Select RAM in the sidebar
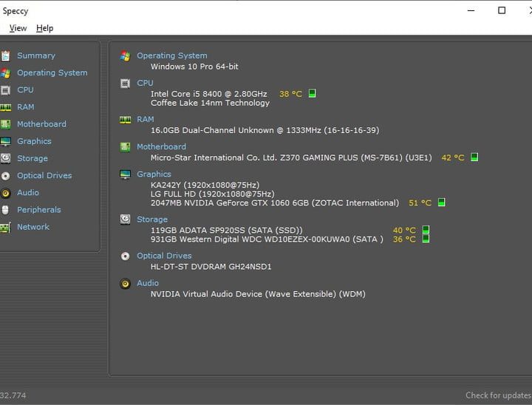Image resolution: width=532 pixels, height=405 pixels. tap(26, 107)
